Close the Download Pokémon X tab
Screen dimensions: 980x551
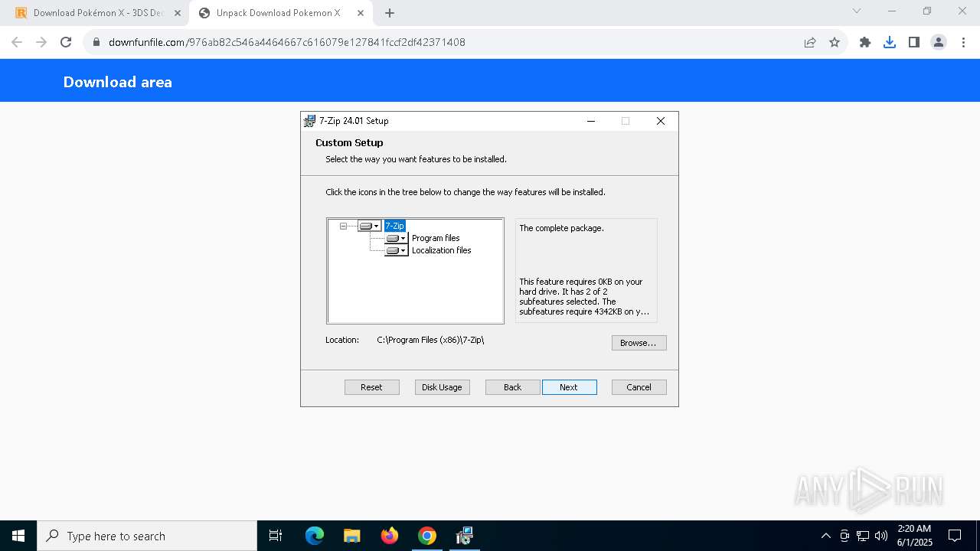178,13
